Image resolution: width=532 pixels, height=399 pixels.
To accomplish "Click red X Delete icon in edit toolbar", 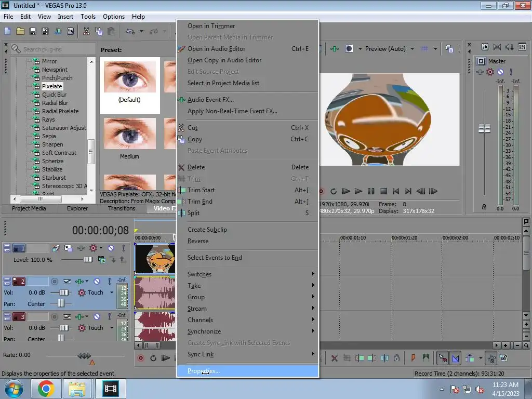I will (334, 358).
